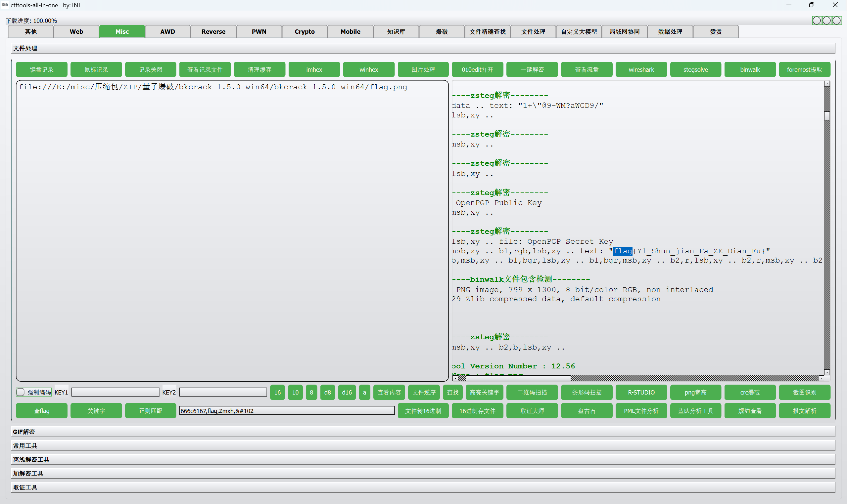Click the d16 button
Image resolution: width=847 pixels, height=504 pixels.
click(347, 392)
